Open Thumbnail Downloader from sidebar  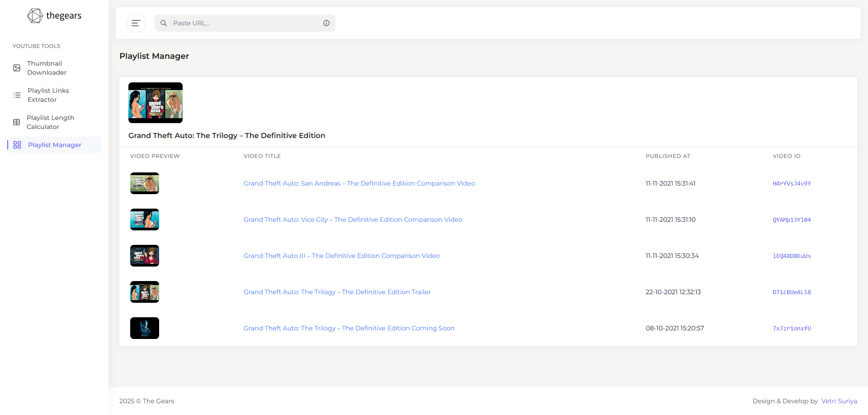(47, 68)
